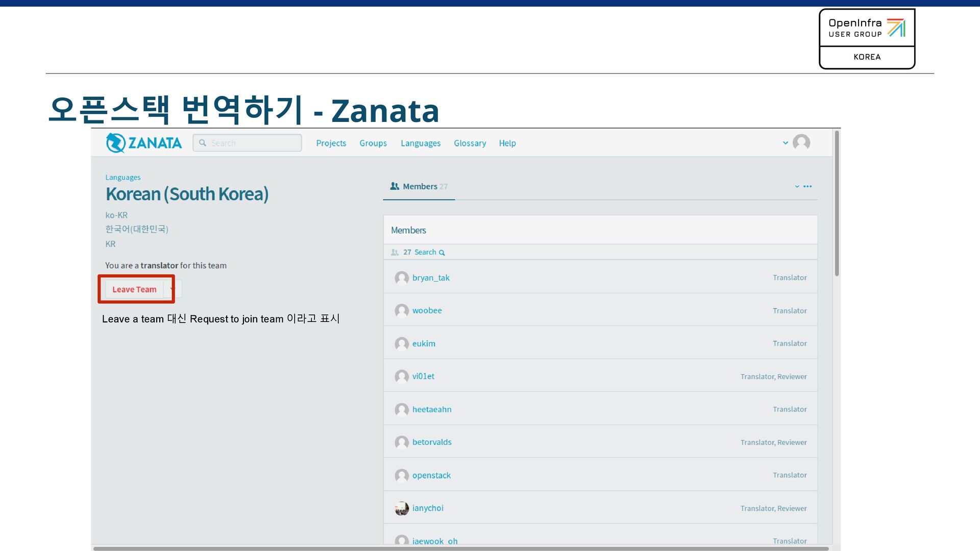Click the Search link in members list
The image size is (980, 551).
[x=425, y=252]
